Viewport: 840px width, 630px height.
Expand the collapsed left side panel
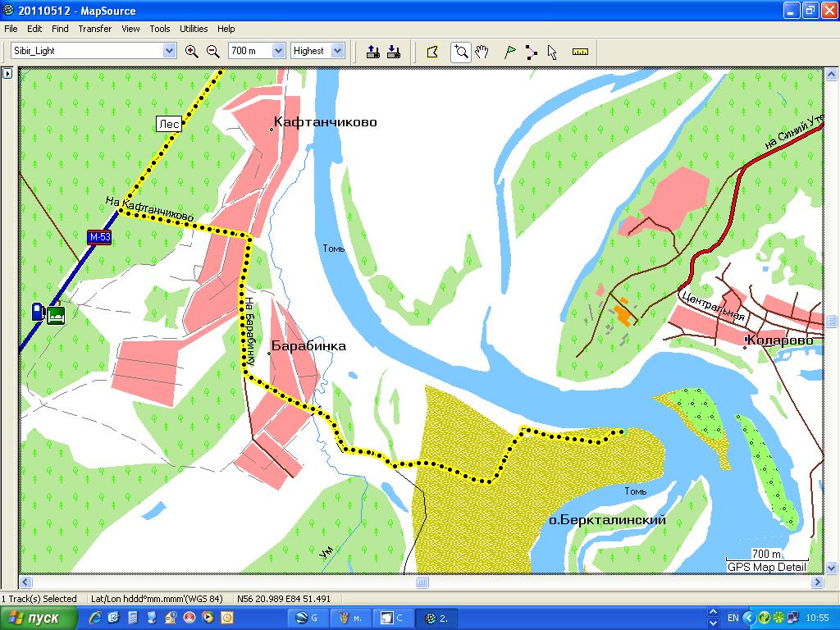(x=7, y=74)
